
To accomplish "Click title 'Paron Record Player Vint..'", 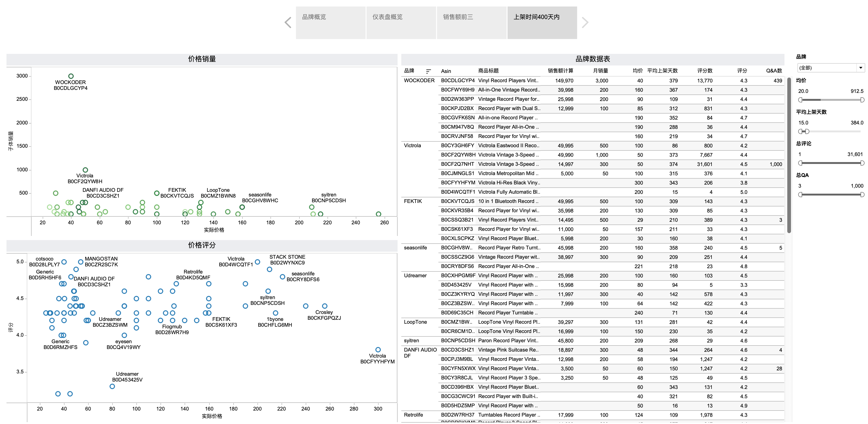I will pos(508,341).
